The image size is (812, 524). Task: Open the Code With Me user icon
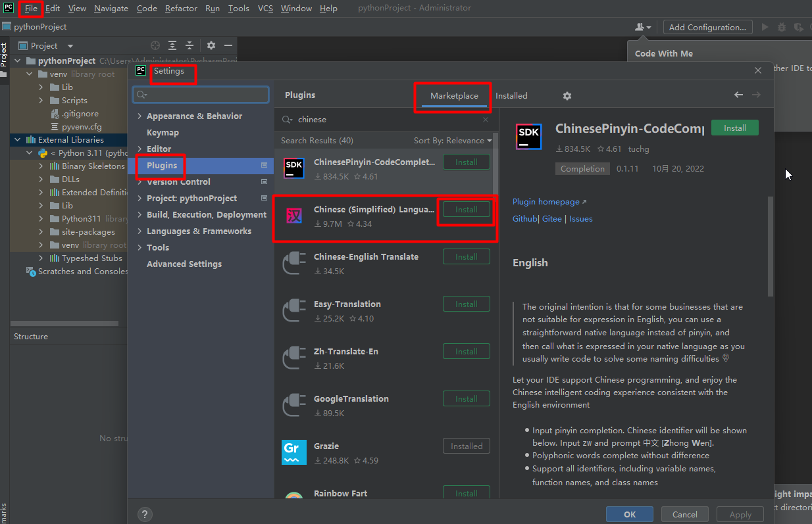[642, 27]
